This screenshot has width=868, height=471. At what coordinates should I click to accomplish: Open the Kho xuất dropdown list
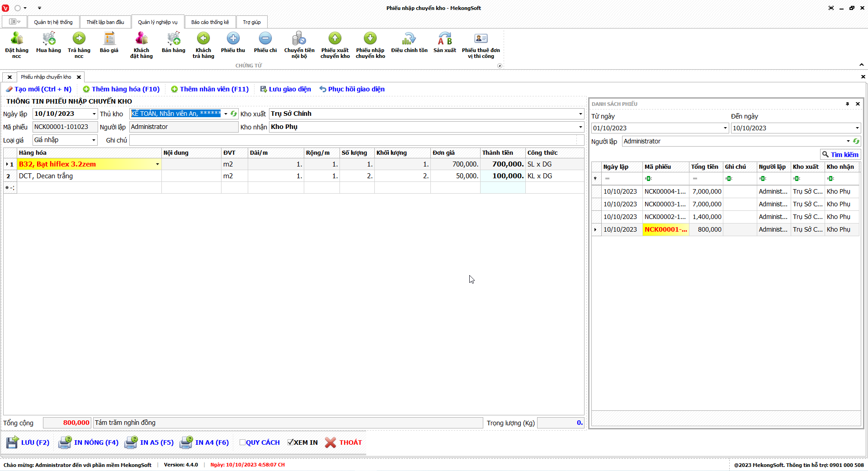pyautogui.click(x=580, y=114)
